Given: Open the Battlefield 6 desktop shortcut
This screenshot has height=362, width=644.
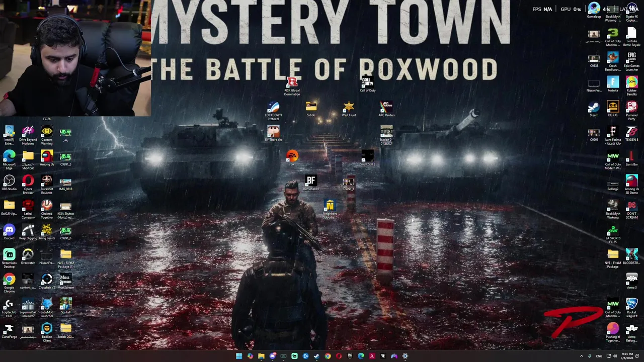Looking at the screenshot, I should (x=311, y=183).
